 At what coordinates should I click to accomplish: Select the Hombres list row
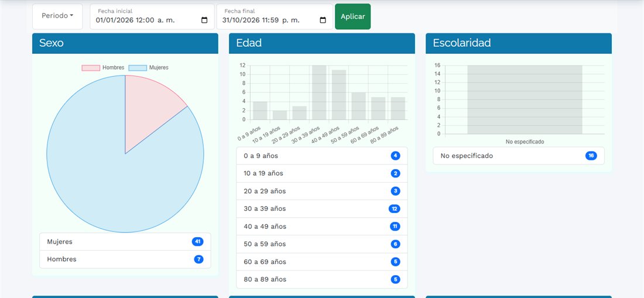coord(125,259)
